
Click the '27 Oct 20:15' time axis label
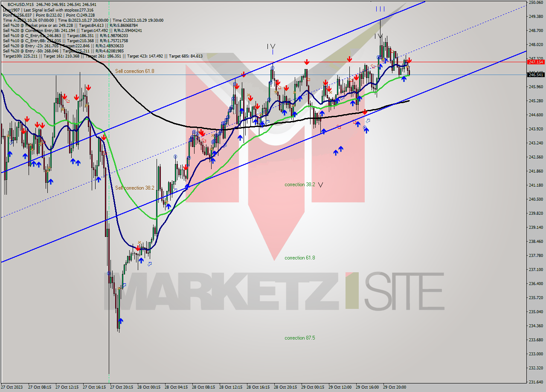(122, 388)
